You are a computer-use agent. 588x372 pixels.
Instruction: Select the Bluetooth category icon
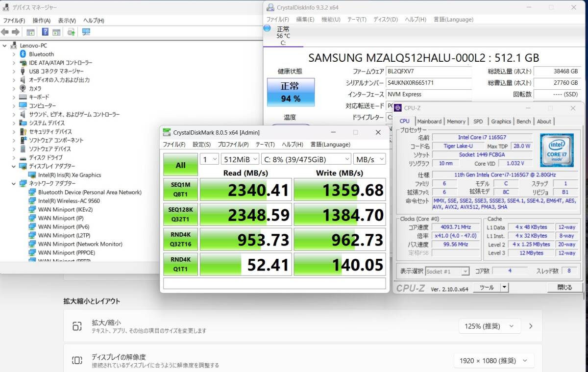[23, 54]
